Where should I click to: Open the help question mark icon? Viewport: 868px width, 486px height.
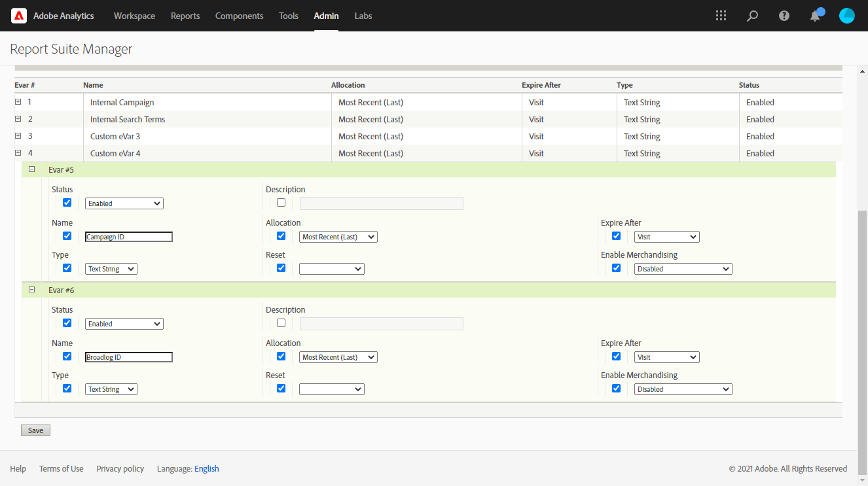(x=784, y=16)
